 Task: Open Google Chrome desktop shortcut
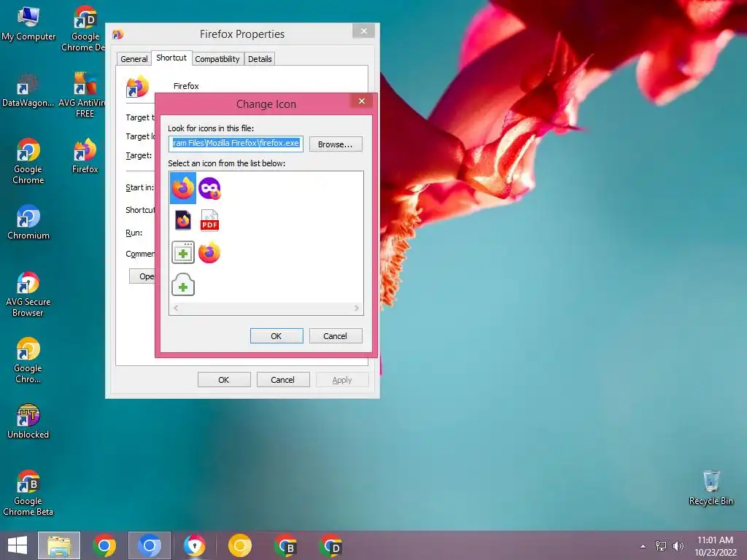[x=28, y=161]
